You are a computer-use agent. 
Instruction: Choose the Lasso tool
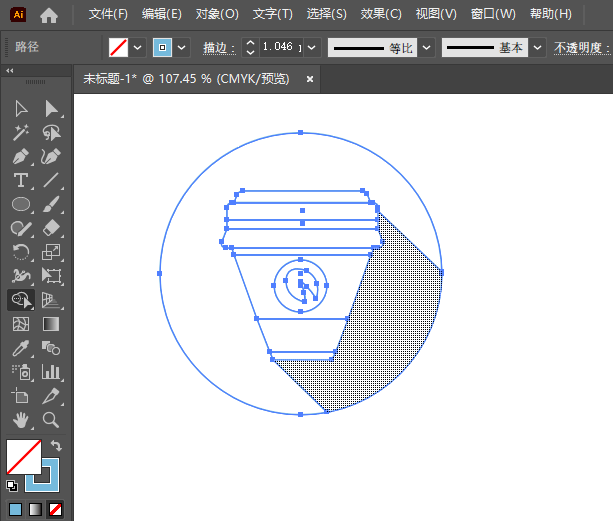(x=51, y=133)
